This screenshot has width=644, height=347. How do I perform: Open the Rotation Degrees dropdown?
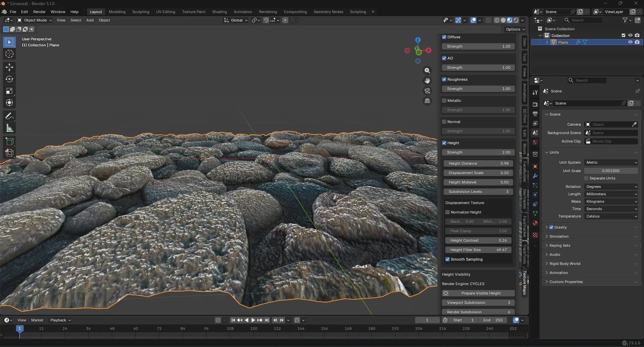[611, 187]
